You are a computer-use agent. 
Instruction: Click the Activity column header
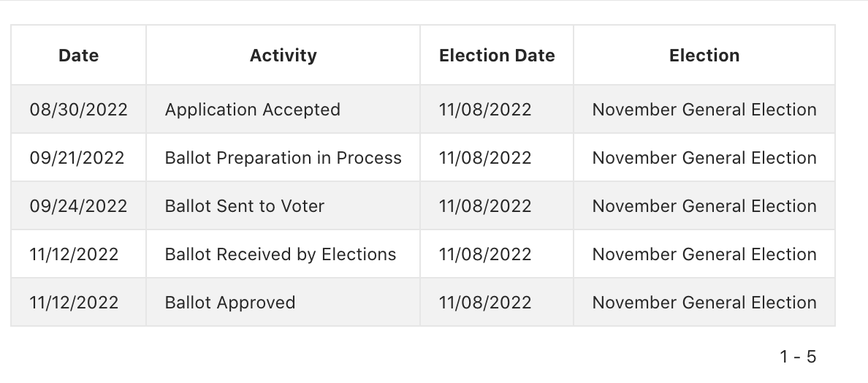(283, 56)
